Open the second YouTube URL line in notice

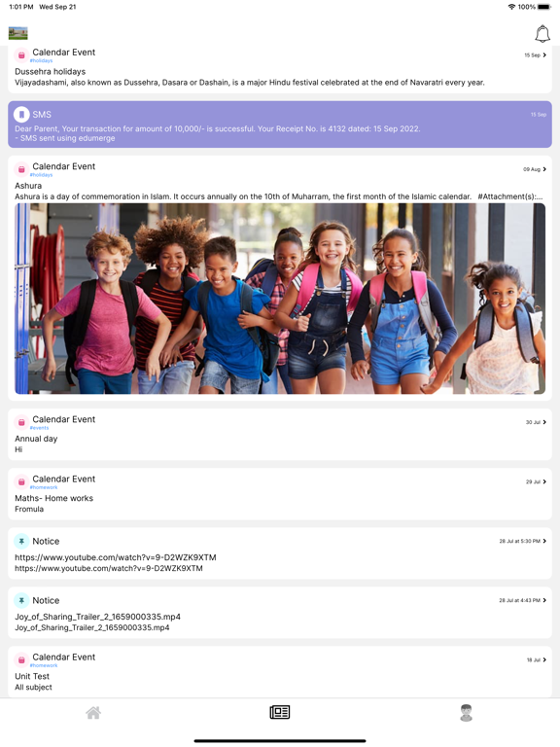(109, 568)
